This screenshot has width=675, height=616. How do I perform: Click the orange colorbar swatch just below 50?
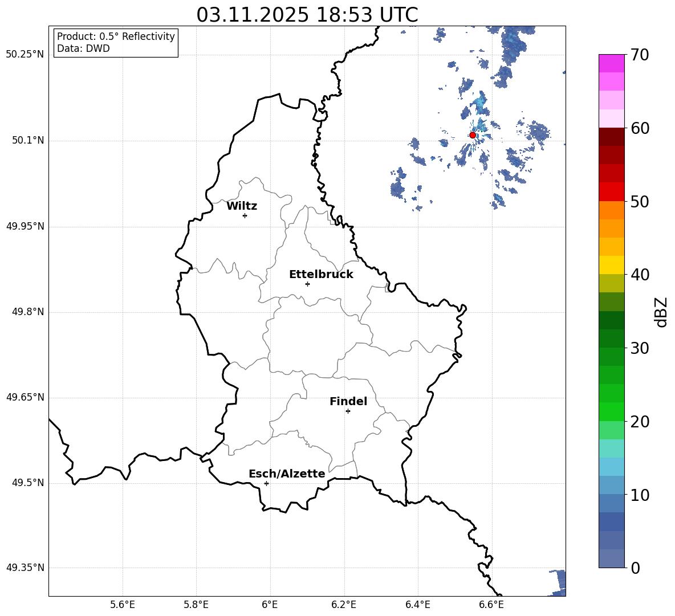[x=612, y=210]
